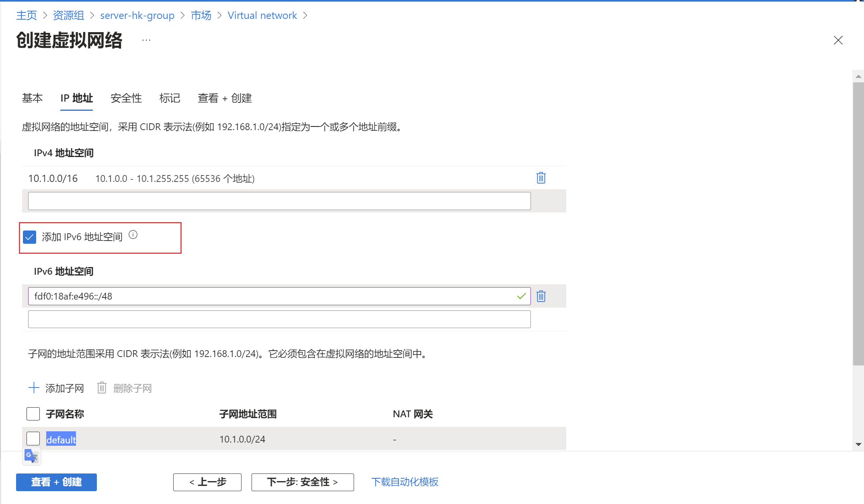Open the 标记 tab
864x504 pixels.
click(170, 98)
